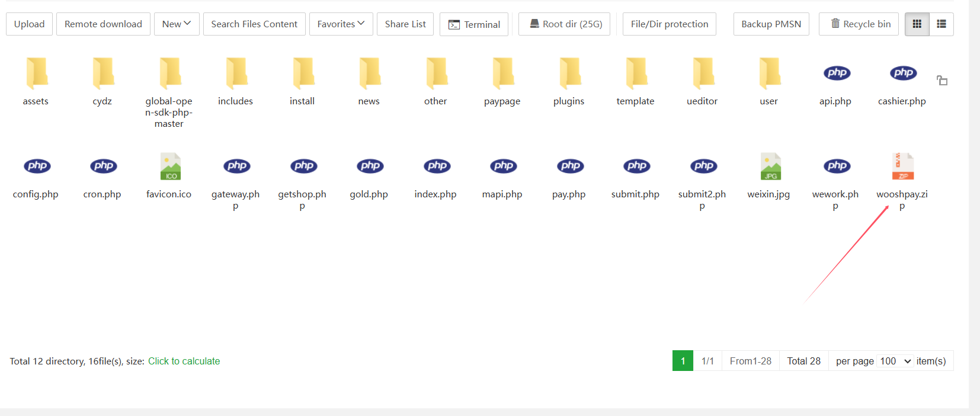Expand the New dropdown menu
Viewport: 980px width, 416px height.
pyautogui.click(x=177, y=24)
